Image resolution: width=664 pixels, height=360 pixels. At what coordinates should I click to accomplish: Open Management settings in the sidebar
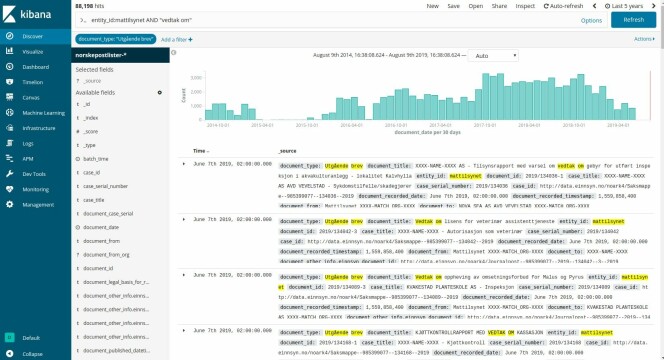36,205
